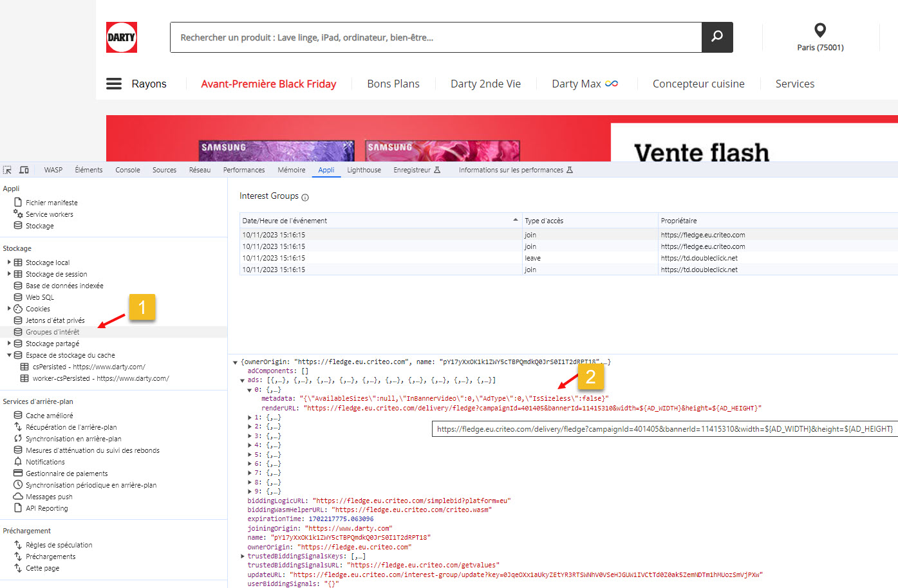
Task: Click the Gestionnaire de paiements card icon
Action: [18, 473]
